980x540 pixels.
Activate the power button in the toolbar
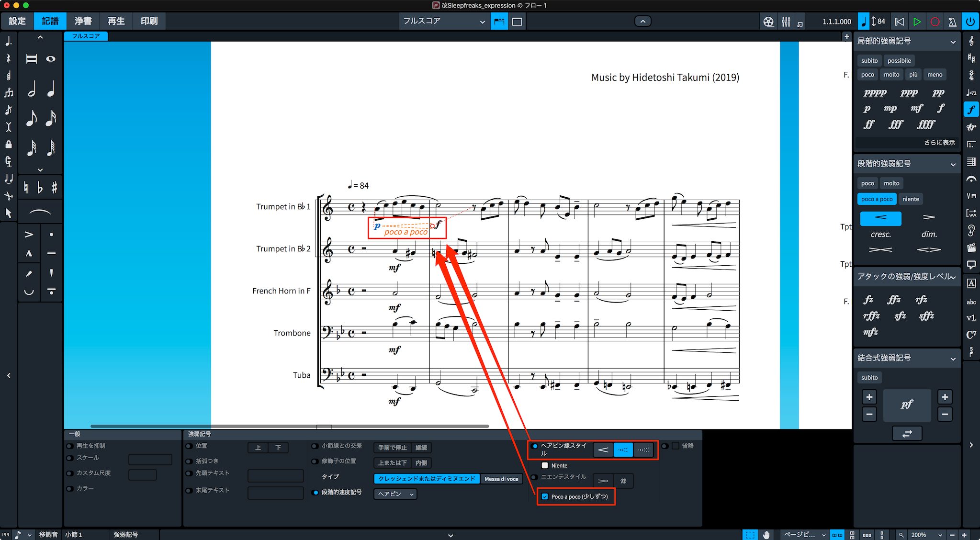970,22
